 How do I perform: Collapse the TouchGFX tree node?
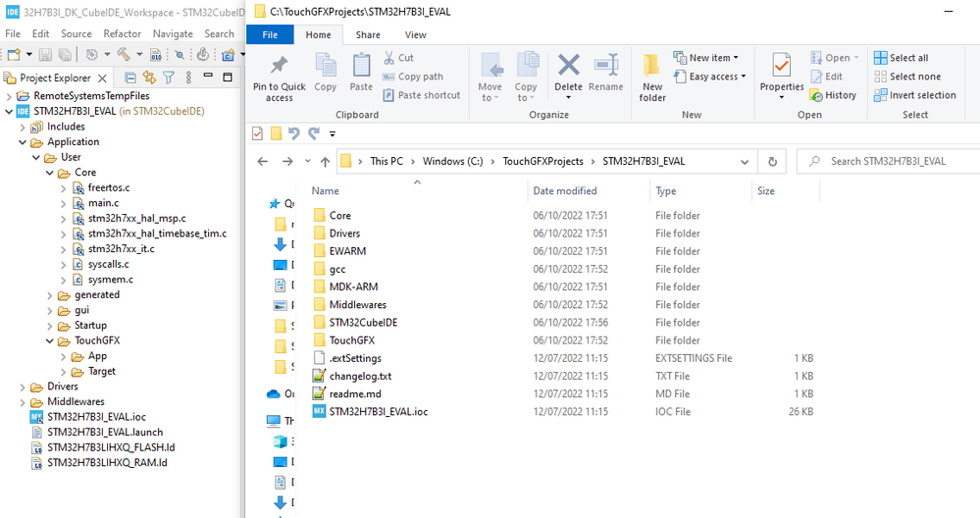coord(50,341)
